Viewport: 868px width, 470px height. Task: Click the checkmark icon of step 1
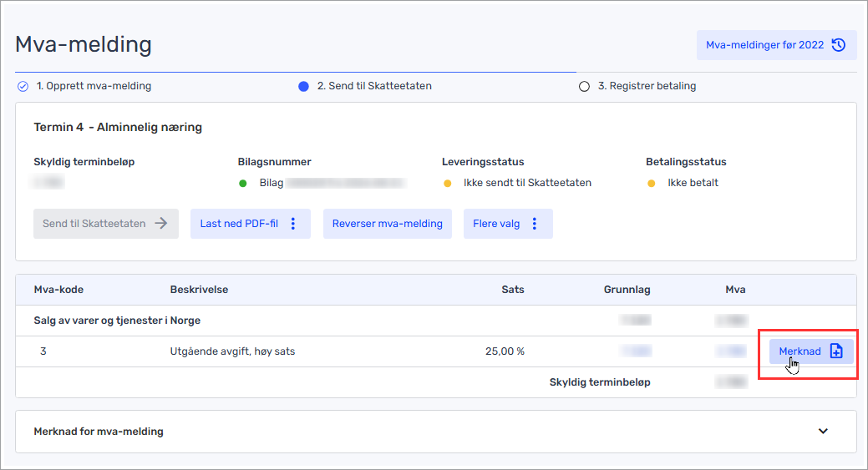click(x=23, y=86)
